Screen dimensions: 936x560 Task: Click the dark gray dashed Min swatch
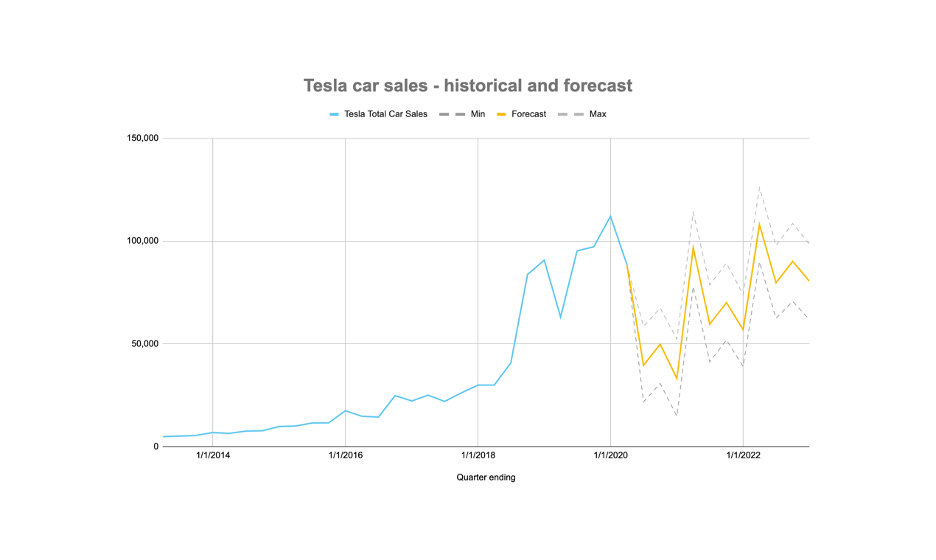pyautogui.click(x=452, y=114)
